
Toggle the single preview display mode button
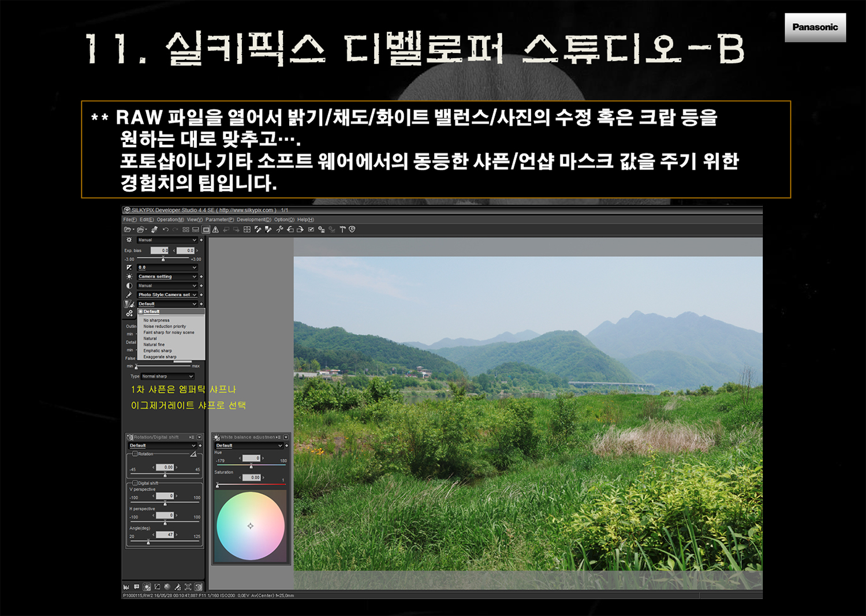click(x=206, y=230)
